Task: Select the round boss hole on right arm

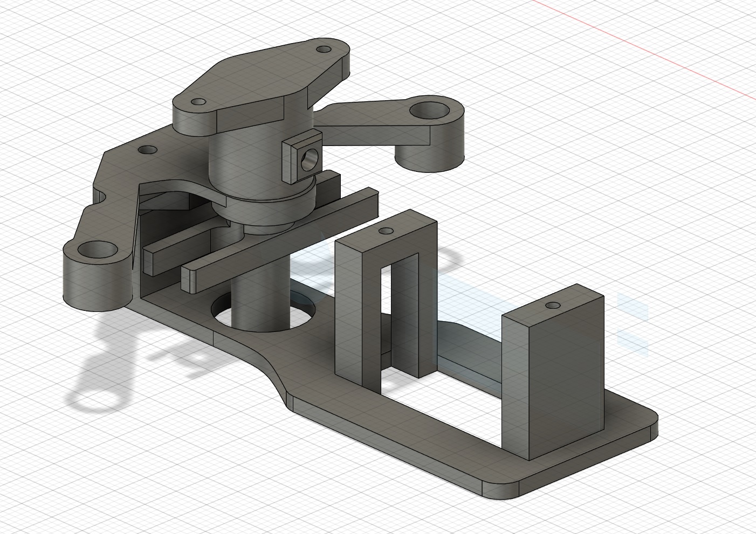Action: (x=430, y=111)
